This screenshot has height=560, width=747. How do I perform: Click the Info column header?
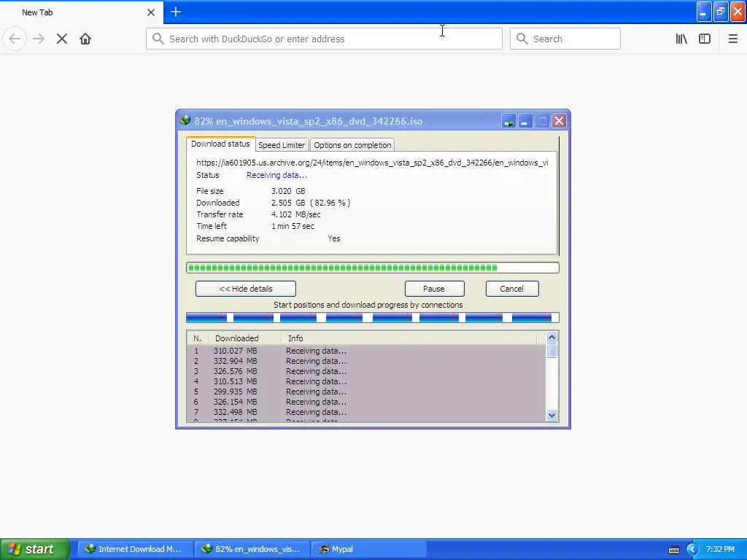pyautogui.click(x=409, y=338)
